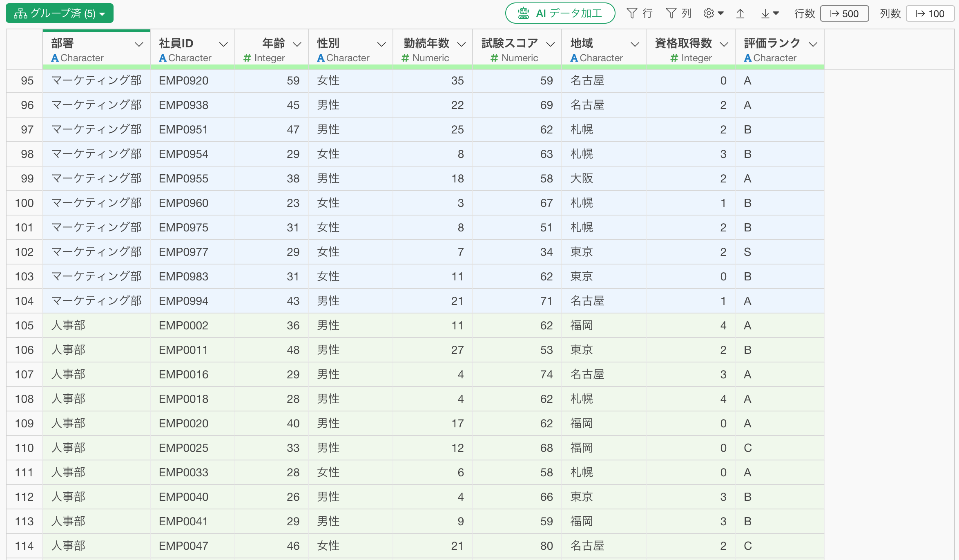This screenshot has width=959, height=560.
Task: Edit the row count field showing 500
Action: [x=844, y=13]
